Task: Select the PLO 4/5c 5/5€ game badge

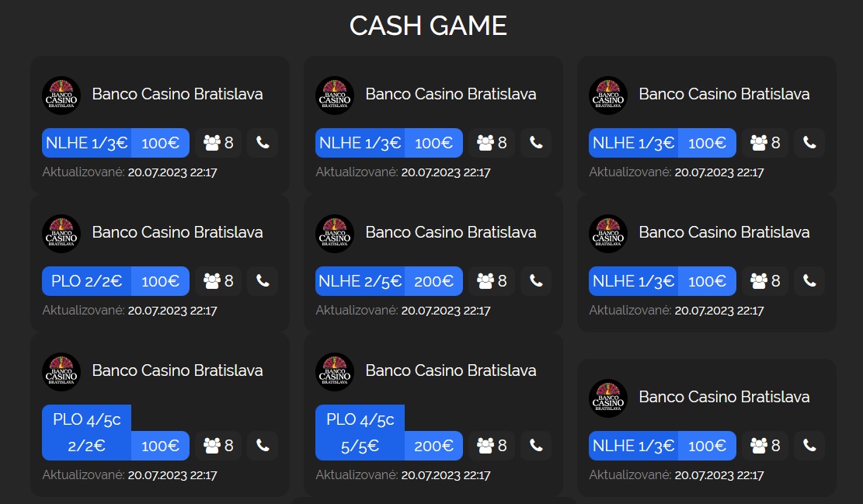Action: pyautogui.click(x=360, y=433)
